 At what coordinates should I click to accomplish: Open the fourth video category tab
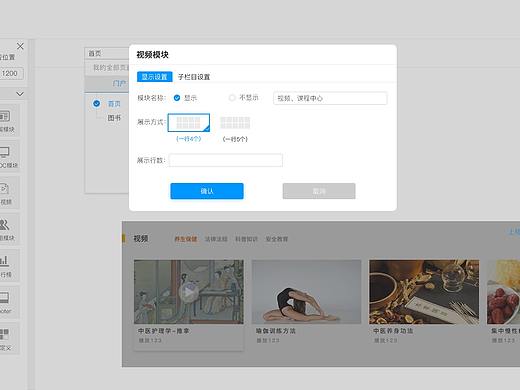pos(277,239)
